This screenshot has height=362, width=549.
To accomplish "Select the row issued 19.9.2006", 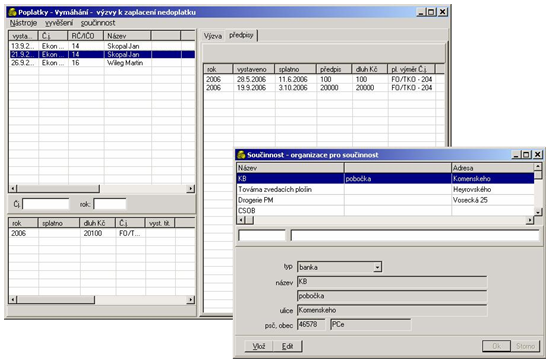I will coord(324,88).
